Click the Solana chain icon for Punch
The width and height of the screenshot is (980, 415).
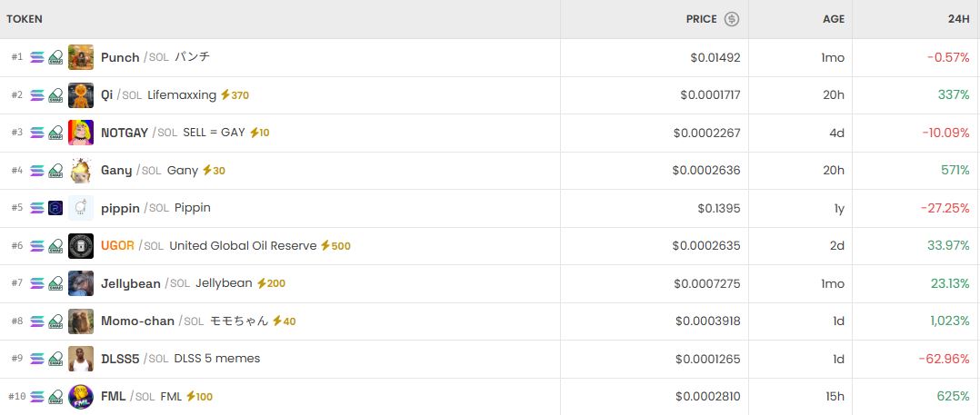pyautogui.click(x=37, y=57)
